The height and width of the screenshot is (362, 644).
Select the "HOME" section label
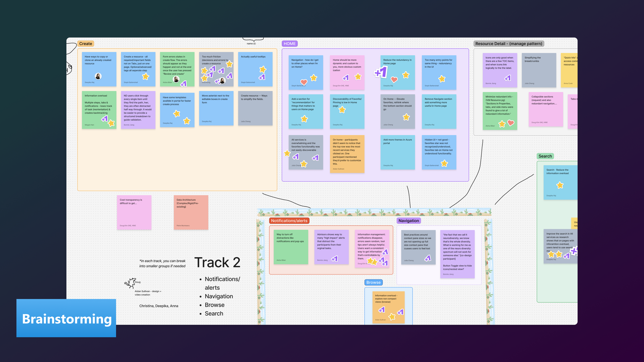(x=290, y=44)
